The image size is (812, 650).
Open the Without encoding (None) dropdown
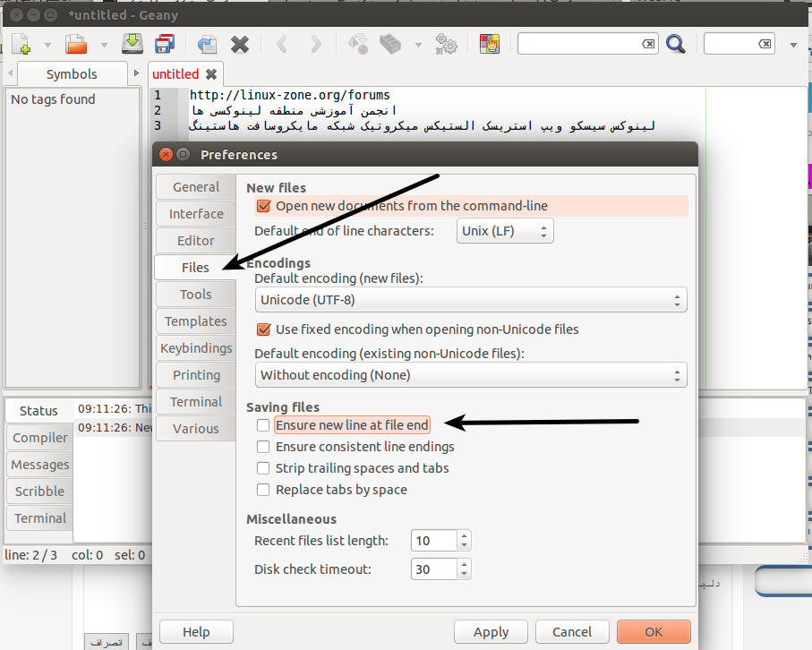click(471, 375)
